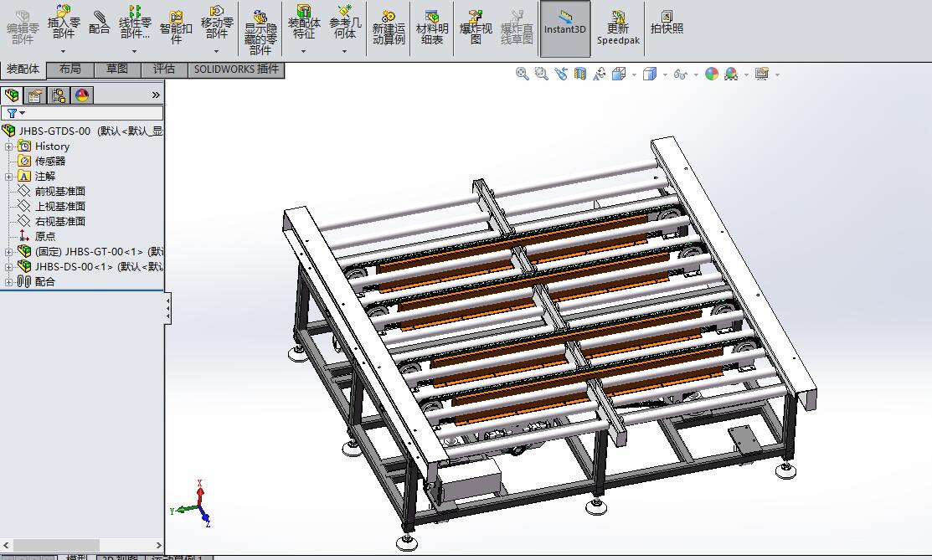The width and height of the screenshot is (932, 560).
Task: Click the Dynamic Annotation Views icon
Action: point(600,74)
